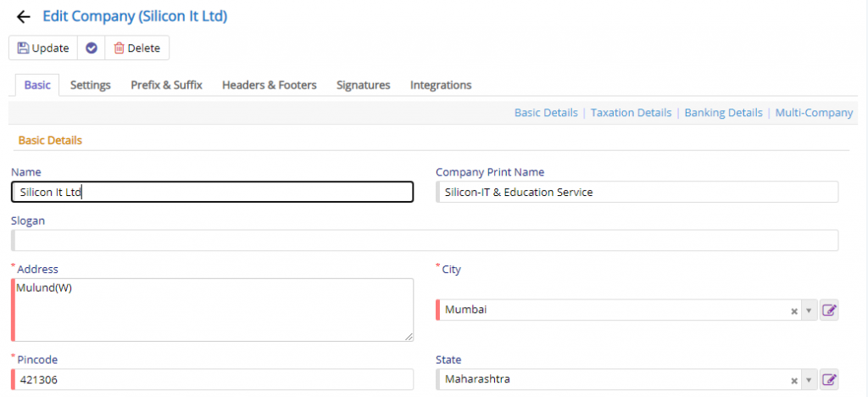Clear the Maharashtra state selection
This screenshot has height=397, width=868.
tap(793, 380)
